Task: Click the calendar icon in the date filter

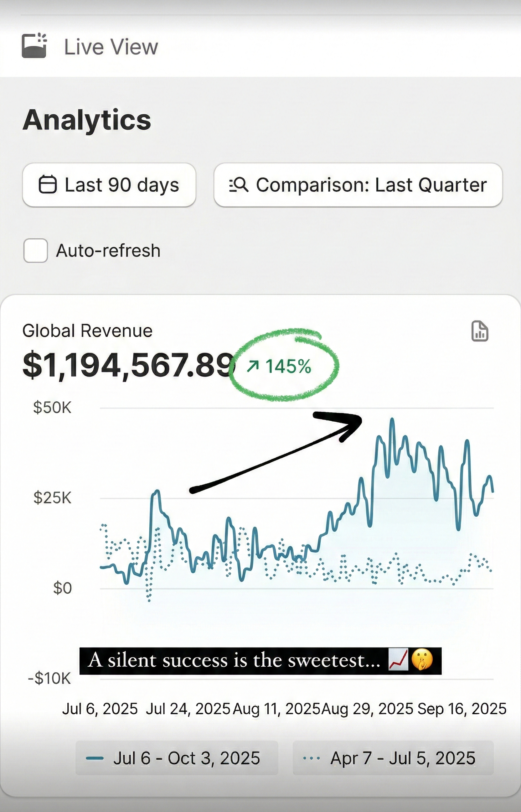Action: click(x=49, y=185)
